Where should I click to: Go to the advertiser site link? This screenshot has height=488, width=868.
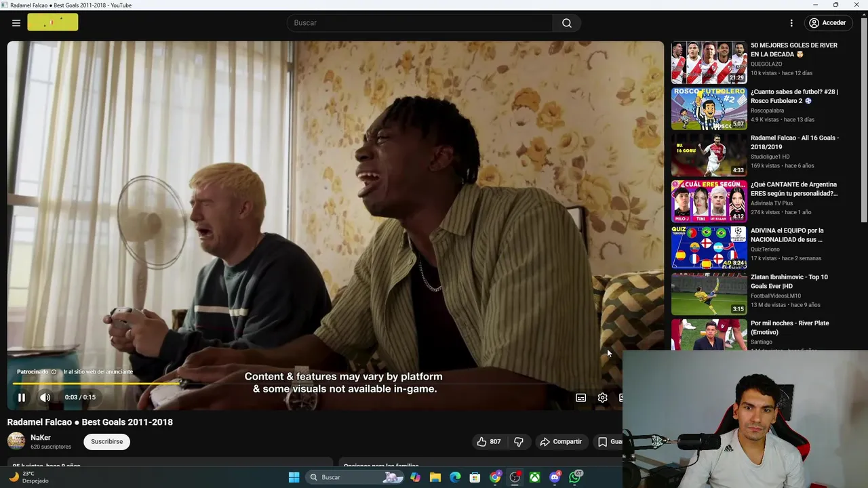click(x=98, y=372)
